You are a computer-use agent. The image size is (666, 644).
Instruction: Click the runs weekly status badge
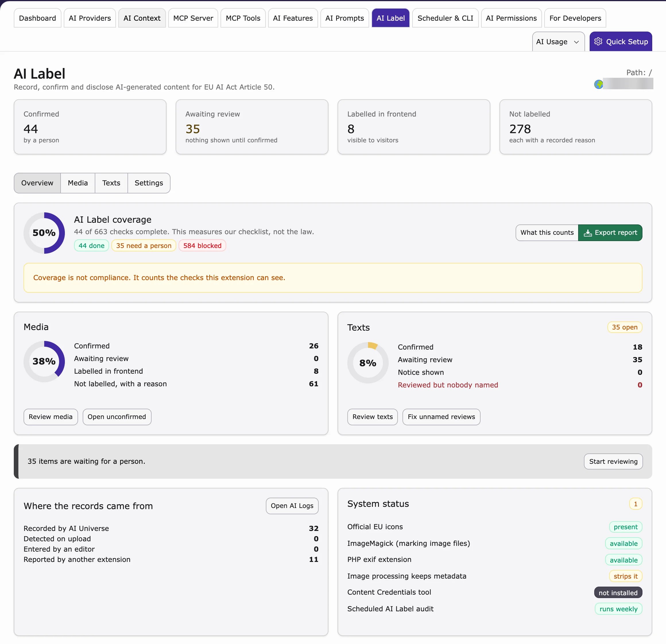click(x=618, y=609)
